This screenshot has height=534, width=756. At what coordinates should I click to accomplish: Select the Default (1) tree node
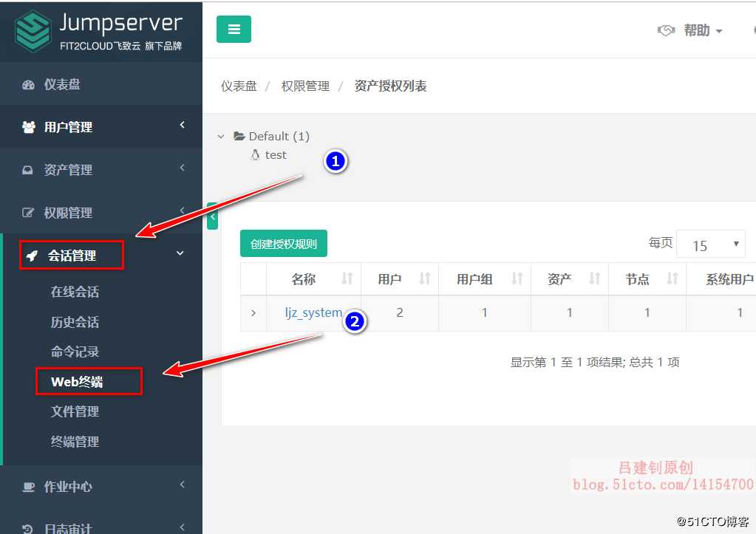coord(279,137)
